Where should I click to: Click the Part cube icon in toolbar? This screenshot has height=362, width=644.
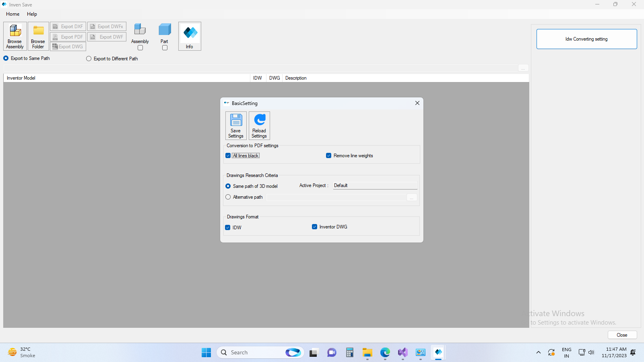pyautogui.click(x=165, y=29)
